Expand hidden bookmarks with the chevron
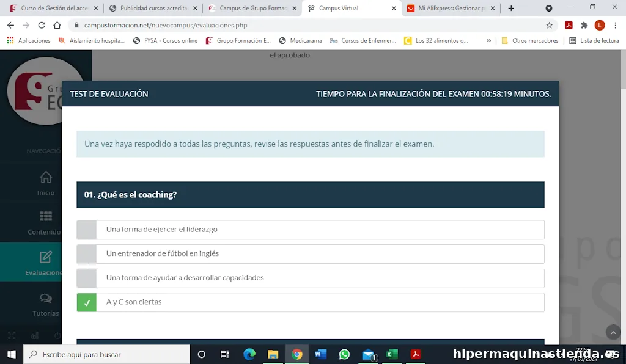 tap(488, 41)
